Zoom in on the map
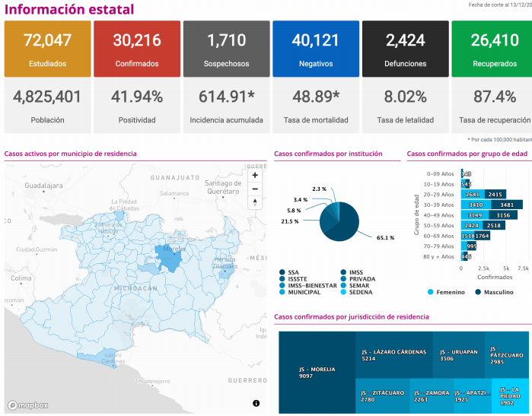 click(x=255, y=175)
